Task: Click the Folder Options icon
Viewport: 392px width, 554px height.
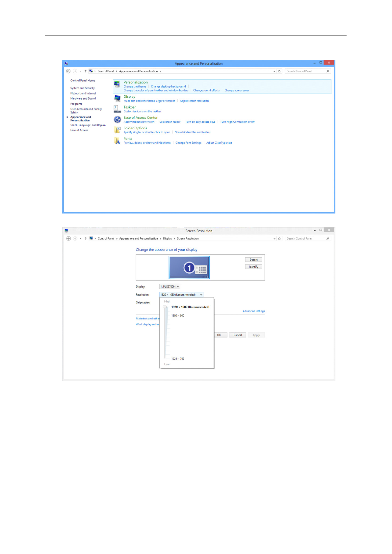Action: click(x=117, y=130)
